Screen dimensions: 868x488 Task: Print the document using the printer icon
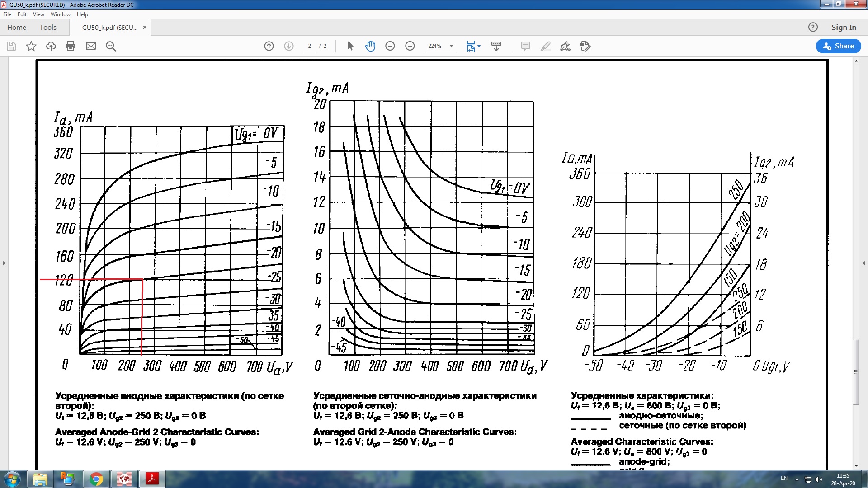click(x=71, y=46)
